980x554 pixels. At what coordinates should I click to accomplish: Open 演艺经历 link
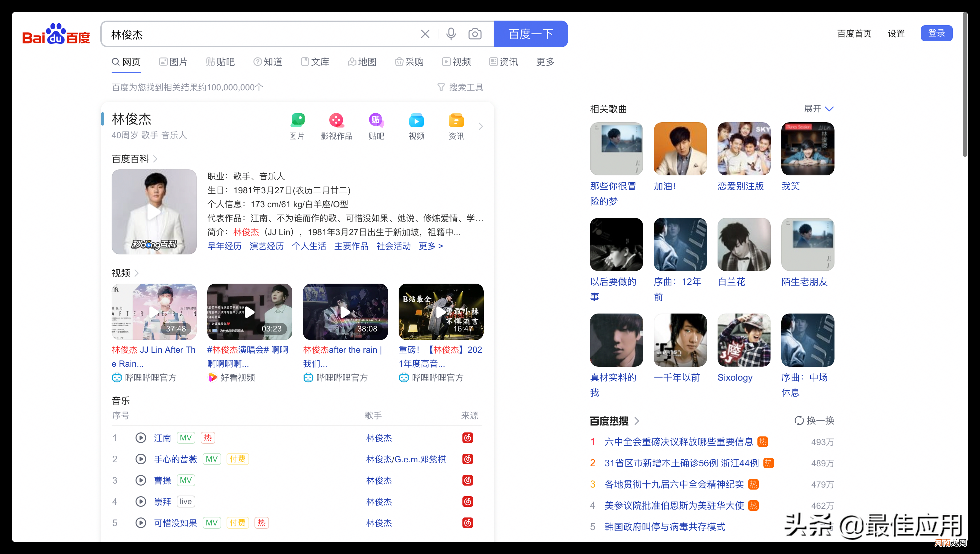point(266,246)
